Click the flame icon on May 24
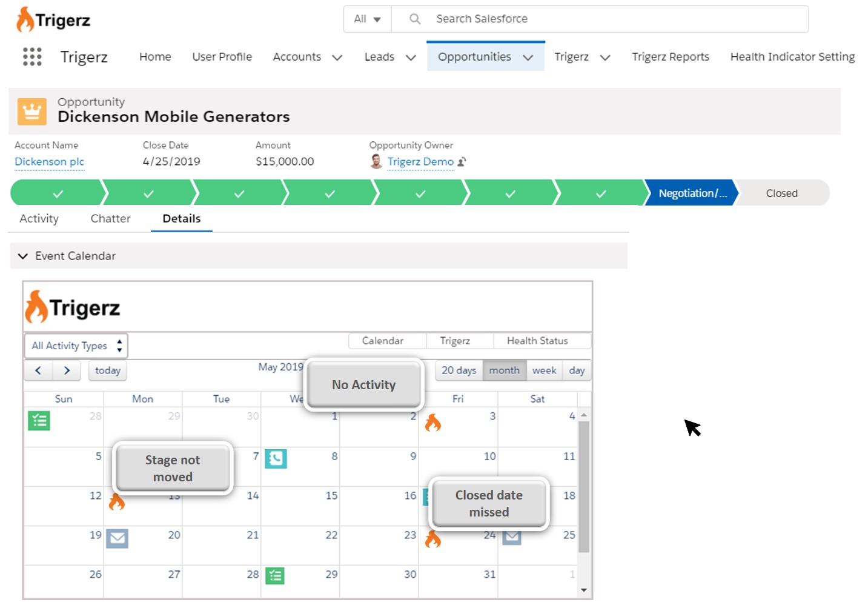The image size is (868, 605). point(433,538)
